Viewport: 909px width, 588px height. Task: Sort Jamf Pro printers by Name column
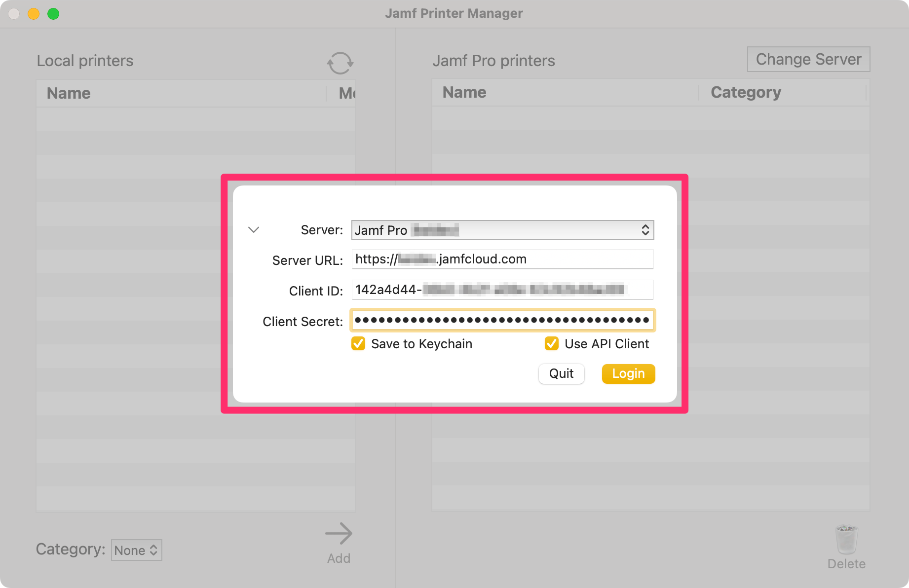pyautogui.click(x=565, y=92)
